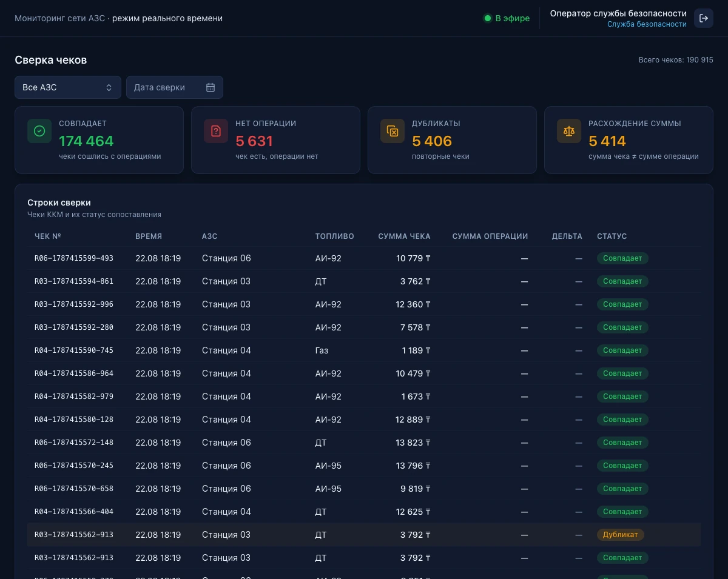Click check number R06-1787415572-148

[74, 443]
